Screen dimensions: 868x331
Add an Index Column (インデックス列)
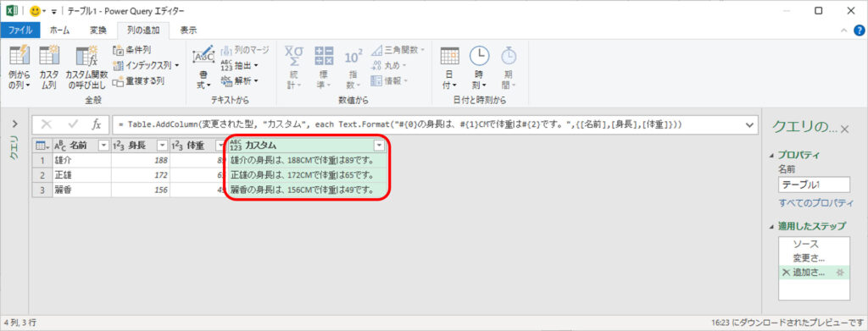(146, 65)
